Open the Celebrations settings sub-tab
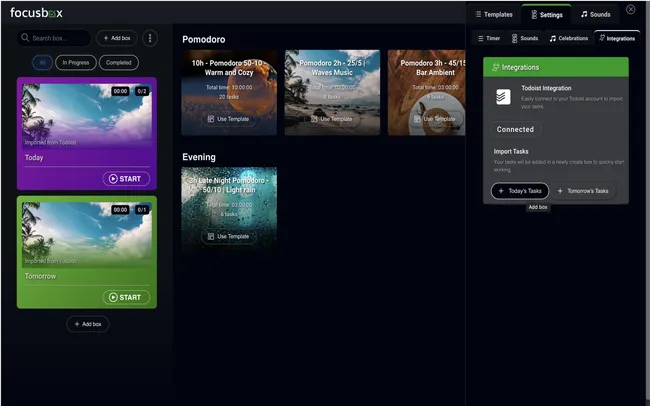650x406 pixels. [568, 38]
